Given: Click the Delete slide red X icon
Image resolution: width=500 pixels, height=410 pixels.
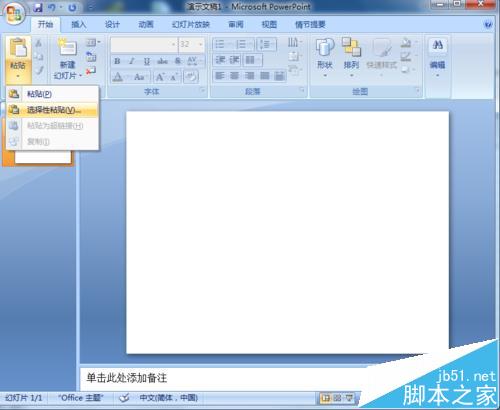Looking at the screenshot, I should pos(91,70).
